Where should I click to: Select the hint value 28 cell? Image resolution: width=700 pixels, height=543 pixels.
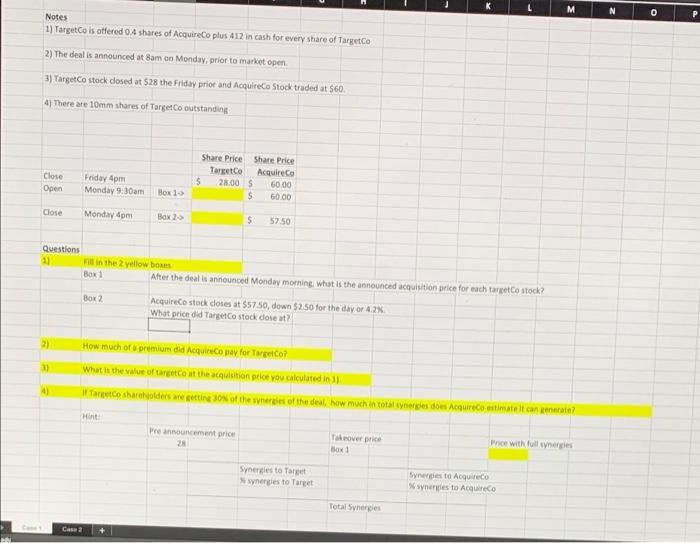click(x=181, y=443)
